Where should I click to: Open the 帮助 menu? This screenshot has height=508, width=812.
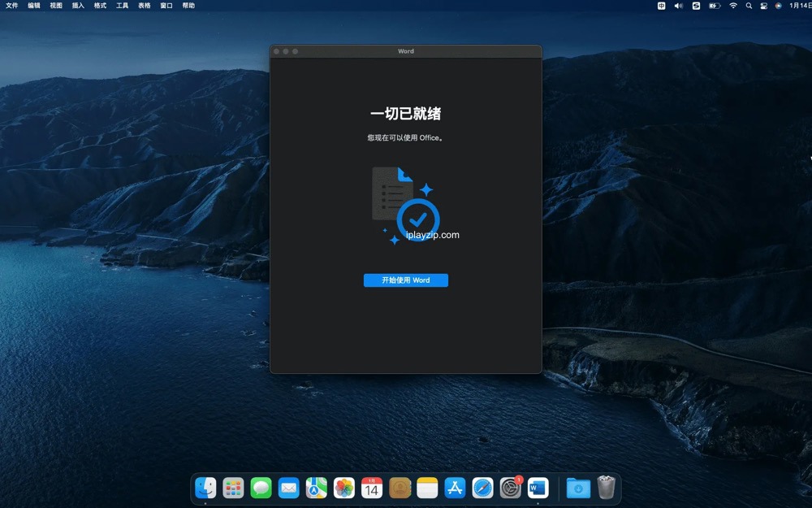coord(188,6)
